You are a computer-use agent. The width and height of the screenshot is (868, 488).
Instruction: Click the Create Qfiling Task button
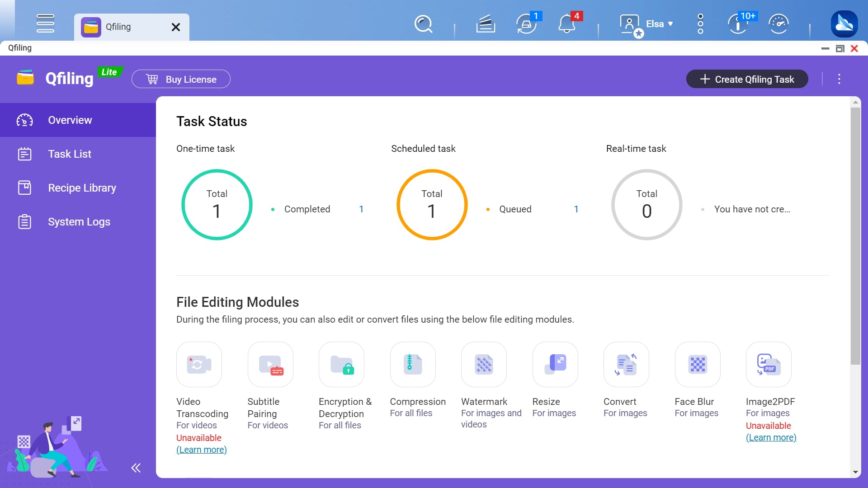[x=747, y=79]
